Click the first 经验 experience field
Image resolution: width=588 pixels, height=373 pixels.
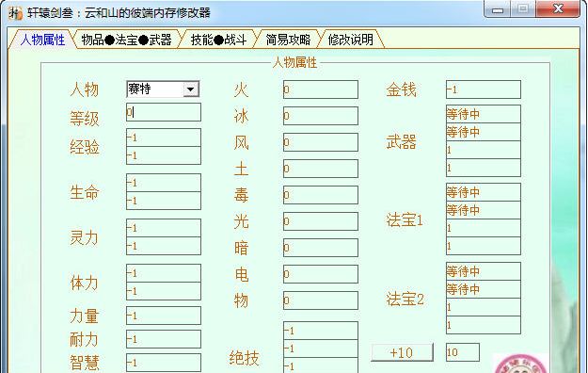[164, 138]
